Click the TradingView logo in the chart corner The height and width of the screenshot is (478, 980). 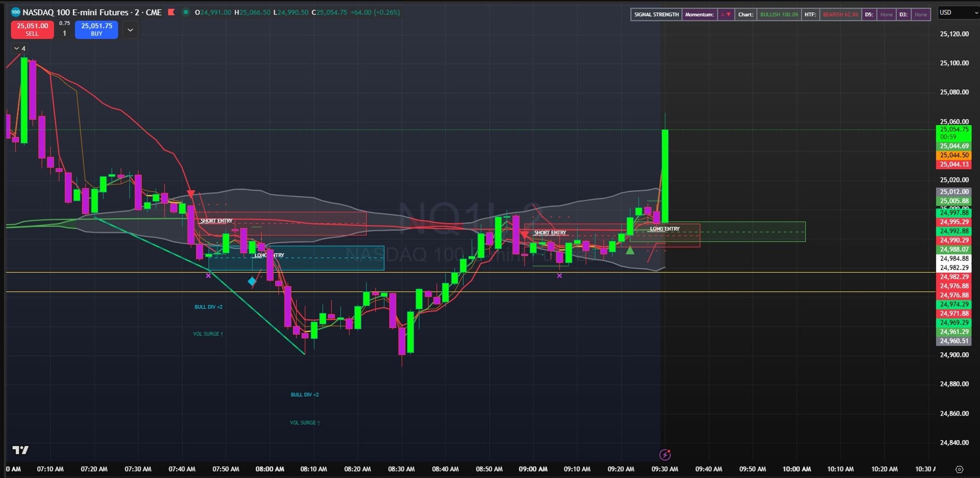[20, 450]
